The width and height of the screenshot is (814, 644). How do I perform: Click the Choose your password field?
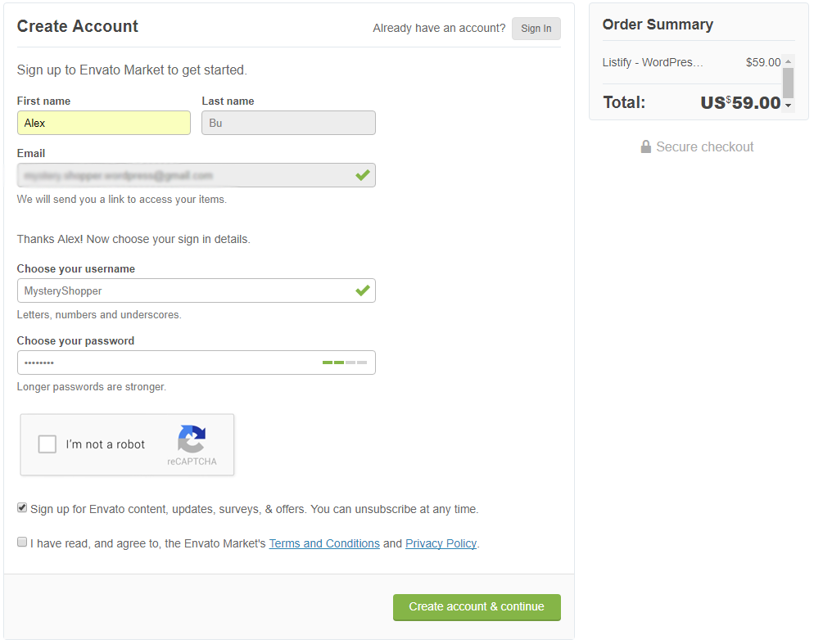click(x=164, y=363)
